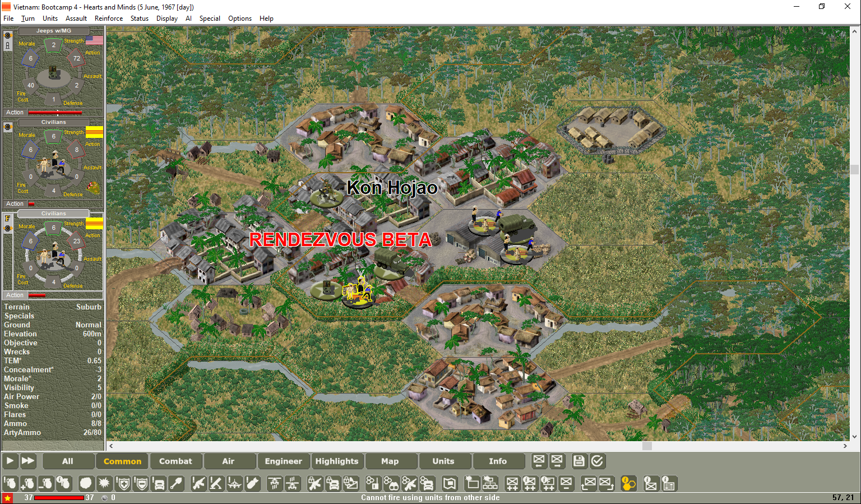Open the Highlights toolbar tab
Image resolution: width=861 pixels, height=504 pixels.
tap(337, 461)
